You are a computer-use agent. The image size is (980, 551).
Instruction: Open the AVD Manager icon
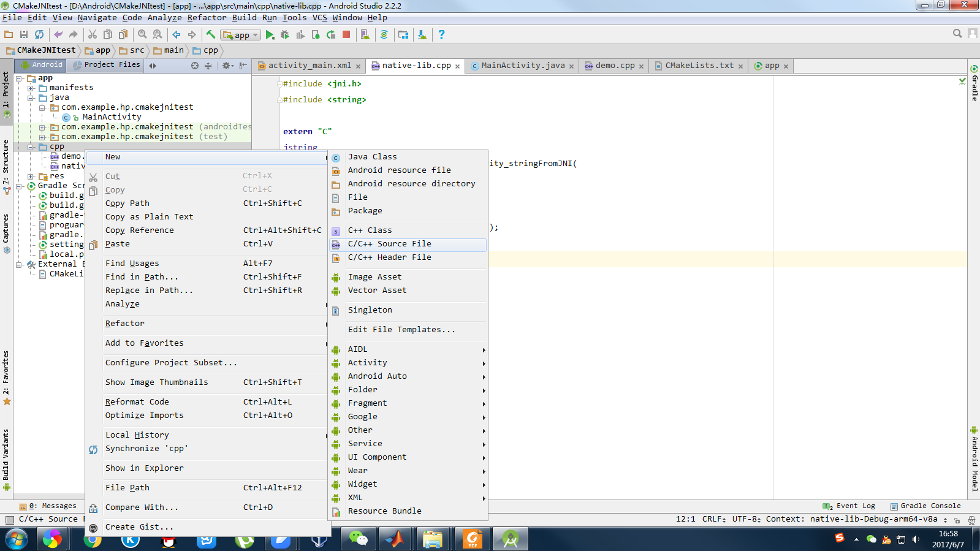click(x=365, y=35)
